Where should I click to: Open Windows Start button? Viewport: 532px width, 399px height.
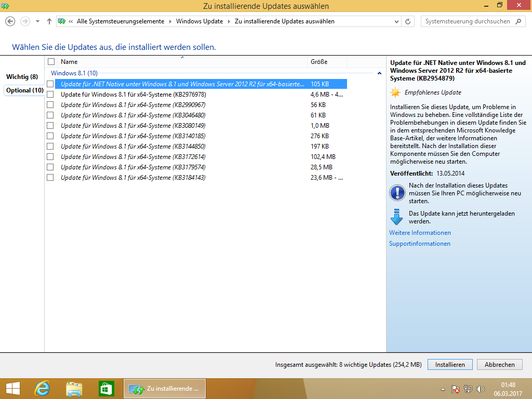point(13,389)
